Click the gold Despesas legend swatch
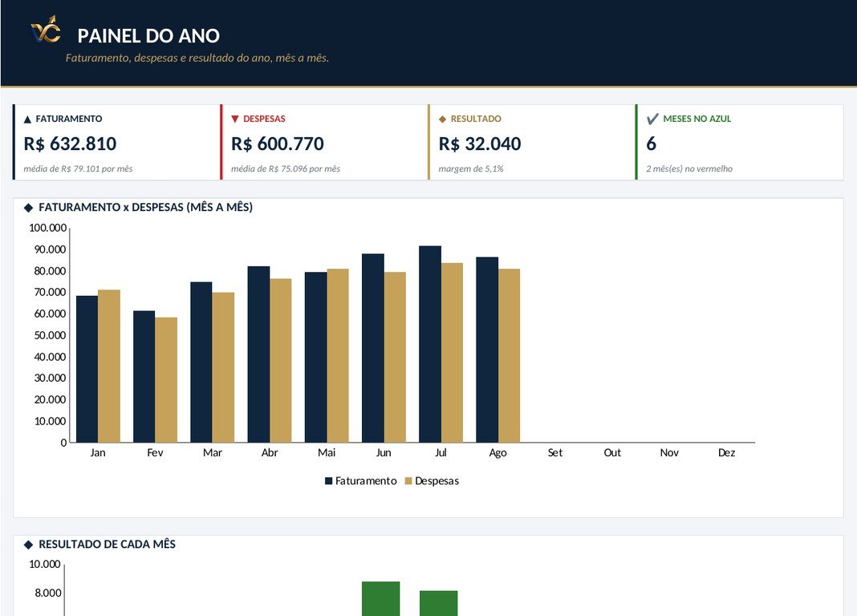The image size is (857, 616). point(408,481)
